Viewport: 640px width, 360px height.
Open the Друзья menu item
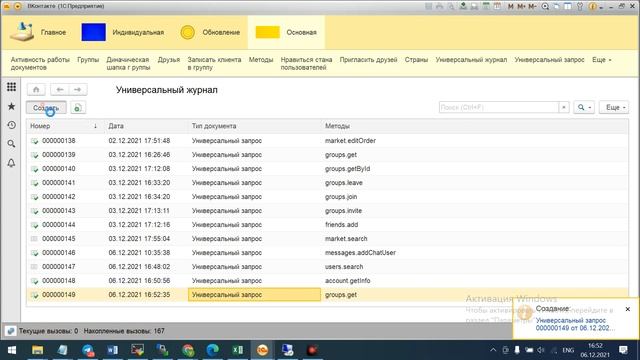(x=169, y=60)
